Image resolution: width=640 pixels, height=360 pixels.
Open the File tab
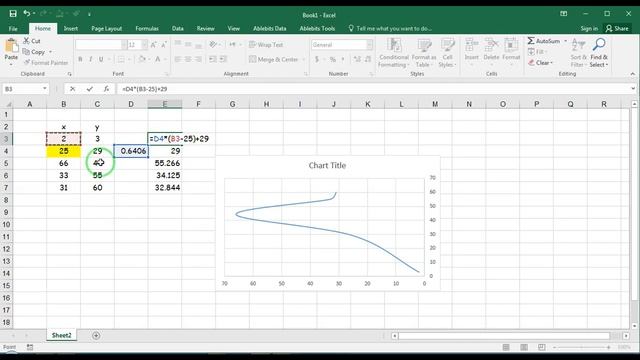coord(13,29)
